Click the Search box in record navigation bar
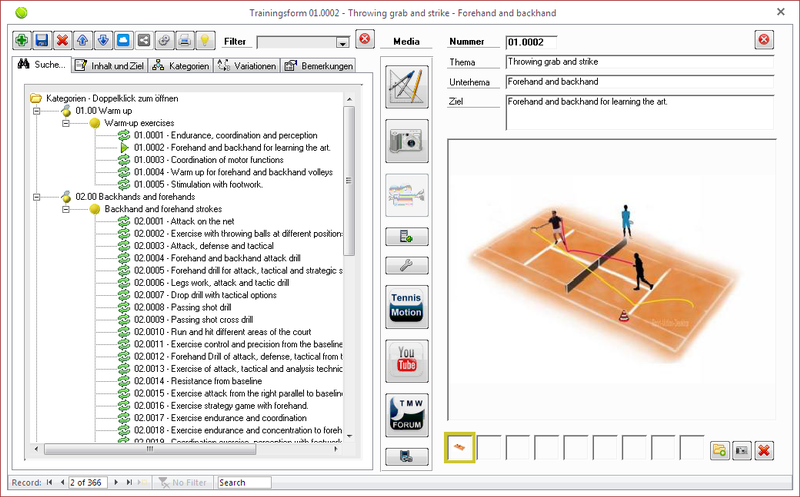Image resolution: width=800 pixels, height=497 pixels. (244, 482)
